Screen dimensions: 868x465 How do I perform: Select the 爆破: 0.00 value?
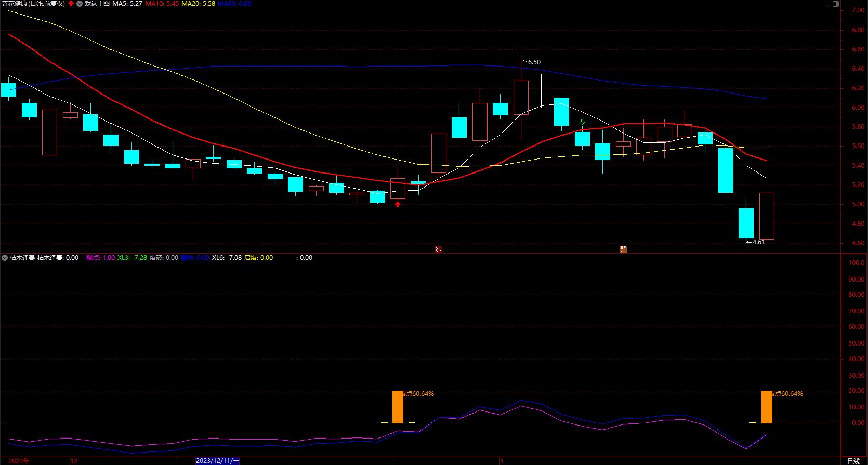[164, 258]
